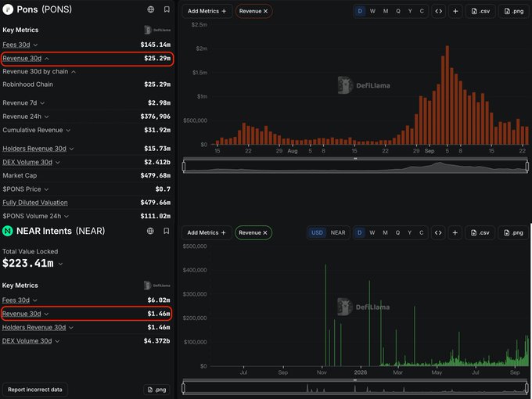This screenshot has height=399, width=532.
Task: Select monthly (M) grouping on NEAR chart
Action: (x=385, y=233)
